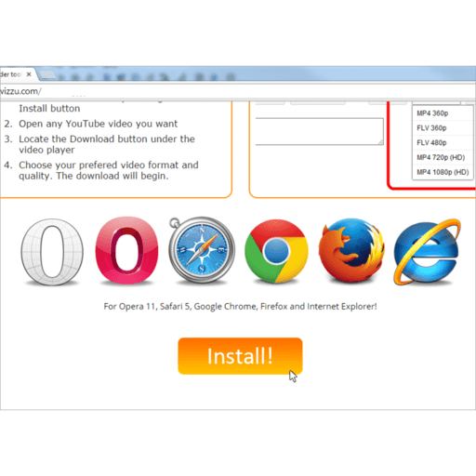Click step 2 'Open any YouTube video' text

98,124
